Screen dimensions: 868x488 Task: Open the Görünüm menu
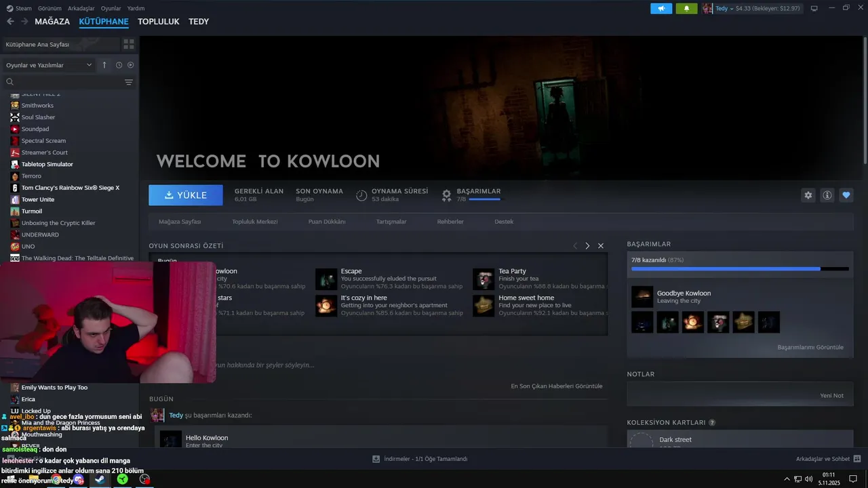click(50, 8)
